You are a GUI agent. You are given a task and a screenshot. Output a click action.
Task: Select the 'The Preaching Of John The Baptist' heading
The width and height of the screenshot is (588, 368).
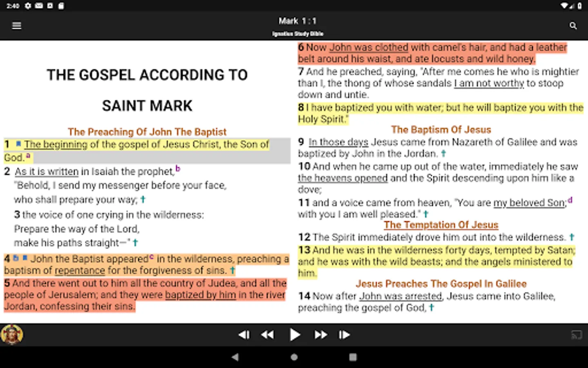pyautogui.click(x=147, y=132)
